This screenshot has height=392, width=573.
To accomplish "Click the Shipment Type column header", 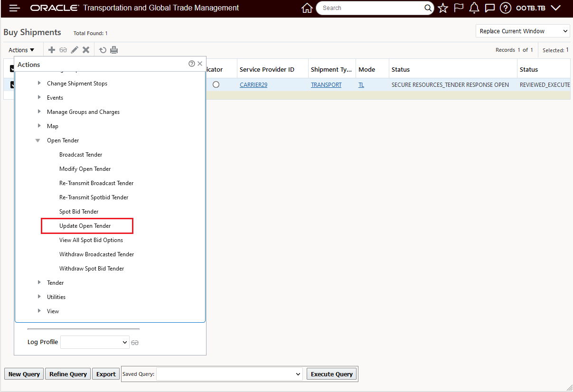I will (x=332, y=69).
